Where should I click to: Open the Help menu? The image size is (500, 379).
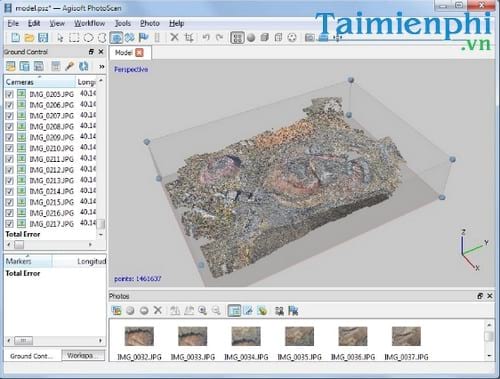tap(177, 23)
